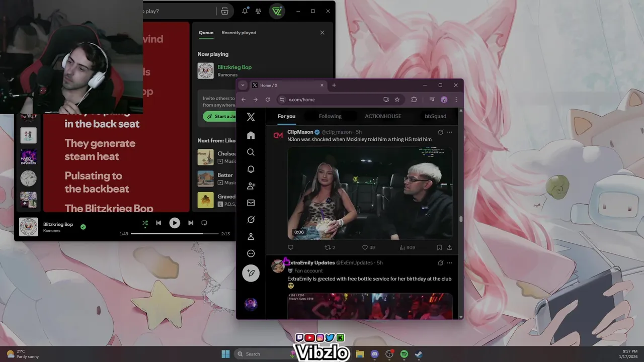Bookmark this page with star icon
The image size is (644, 362).
(x=397, y=100)
